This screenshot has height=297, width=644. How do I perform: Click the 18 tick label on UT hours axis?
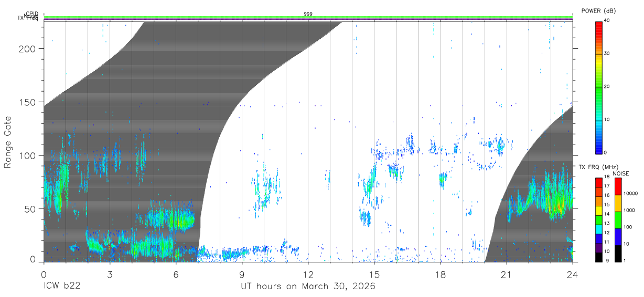pyautogui.click(x=441, y=274)
